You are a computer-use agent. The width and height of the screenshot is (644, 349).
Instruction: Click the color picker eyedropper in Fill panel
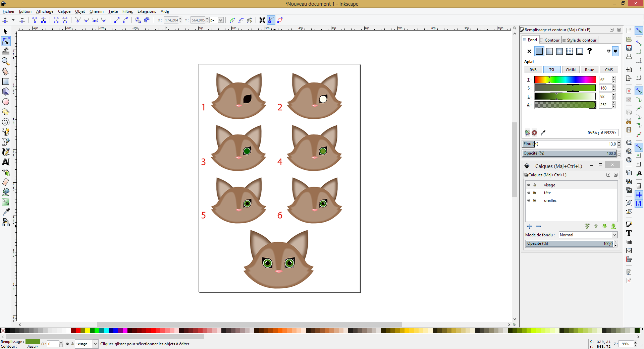tap(543, 133)
